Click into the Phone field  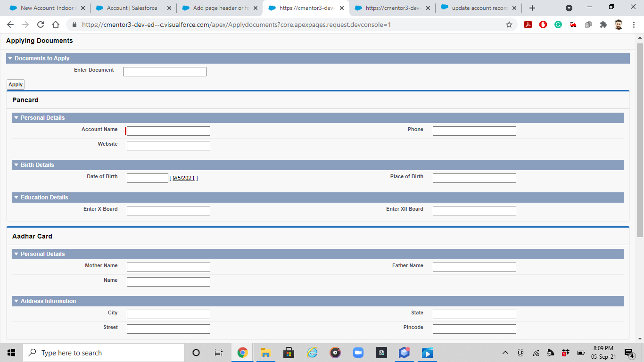pos(474,131)
